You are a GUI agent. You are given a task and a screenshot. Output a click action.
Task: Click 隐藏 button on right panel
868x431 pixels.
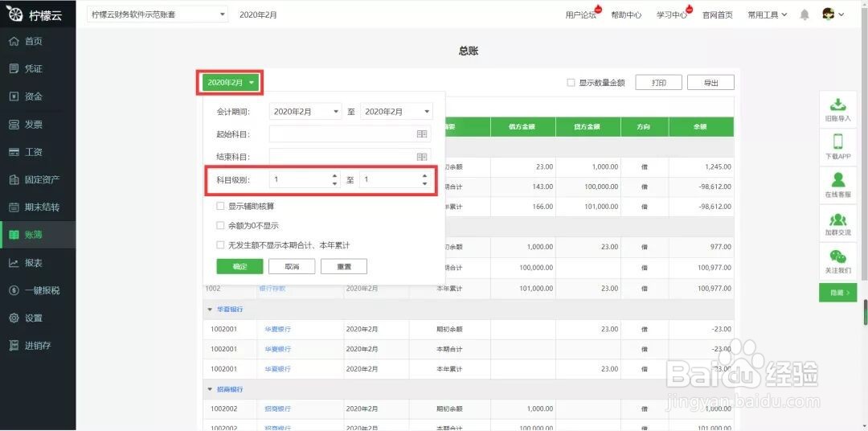point(837,293)
